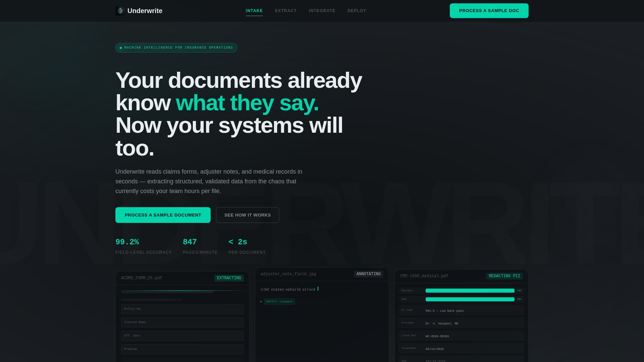The height and width of the screenshot is (362, 644).
Task: Open the Underwrite brand name link
Action: point(145,11)
